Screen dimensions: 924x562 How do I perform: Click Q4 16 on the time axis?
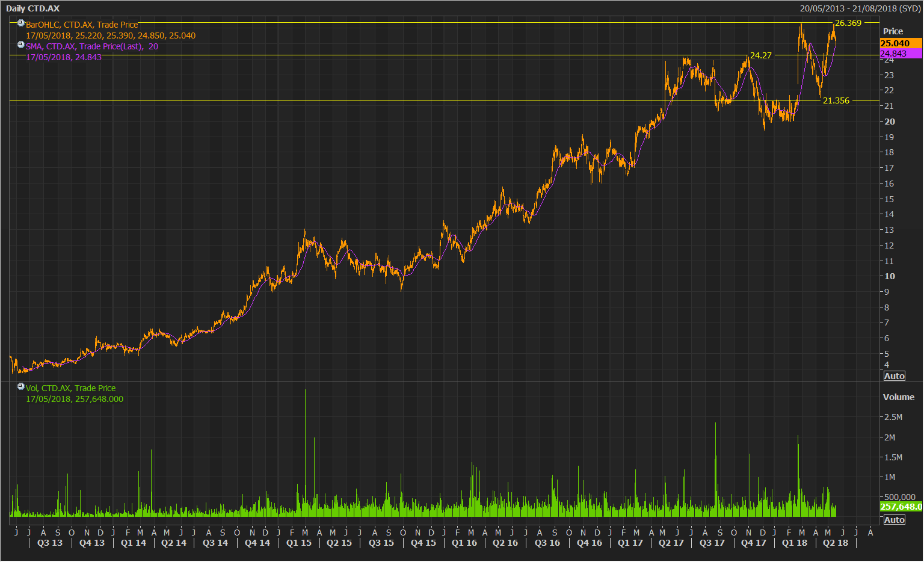pyautogui.click(x=590, y=543)
